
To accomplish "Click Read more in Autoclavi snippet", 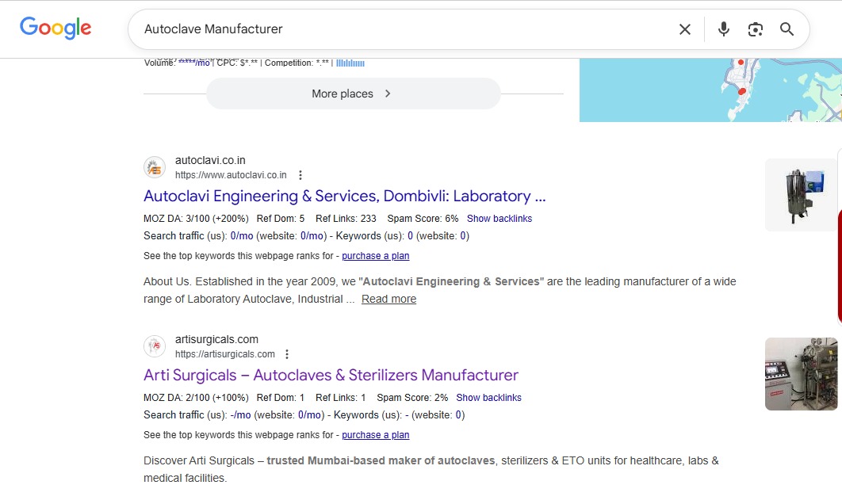I will pyautogui.click(x=388, y=299).
